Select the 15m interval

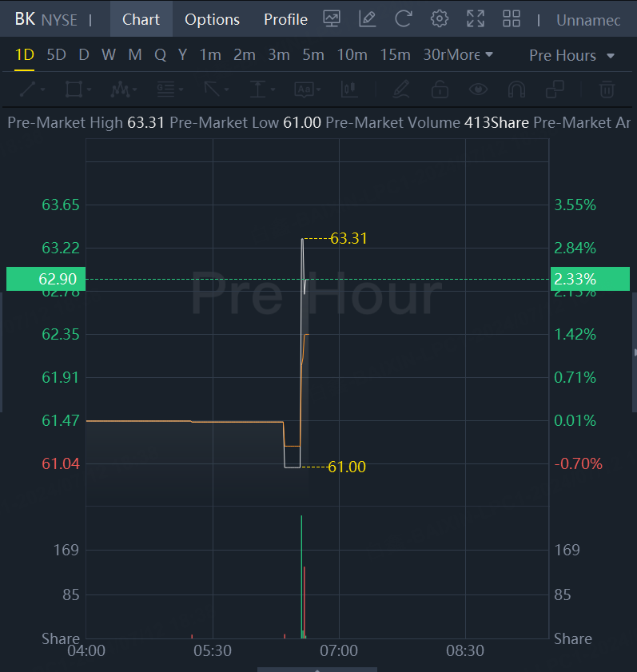point(395,55)
